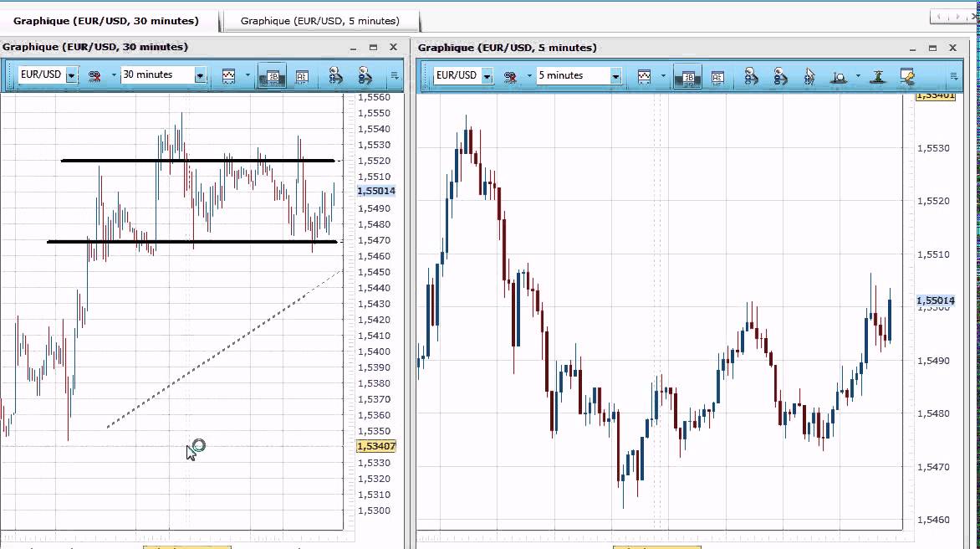The image size is (980, 549).
Task: Switch to the EUR/USD 5 minutes chart tab
Action: click(320, 21)
